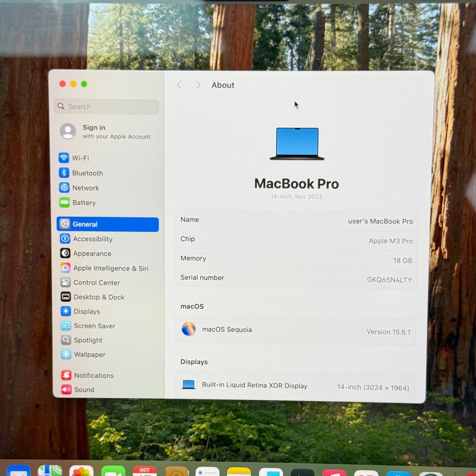This screenshot has width=476, height=476.
Task: Open the Battery settings icon
Action: 65,202
